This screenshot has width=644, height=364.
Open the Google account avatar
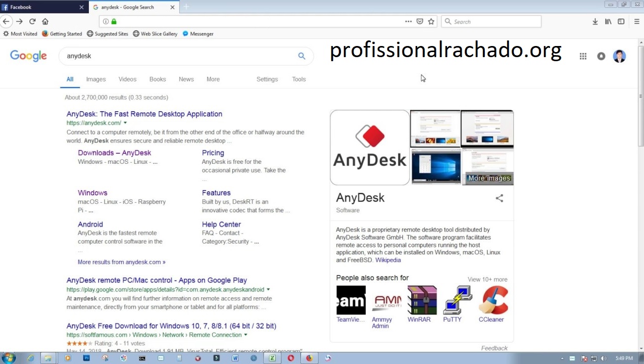[x=619, y=56]
